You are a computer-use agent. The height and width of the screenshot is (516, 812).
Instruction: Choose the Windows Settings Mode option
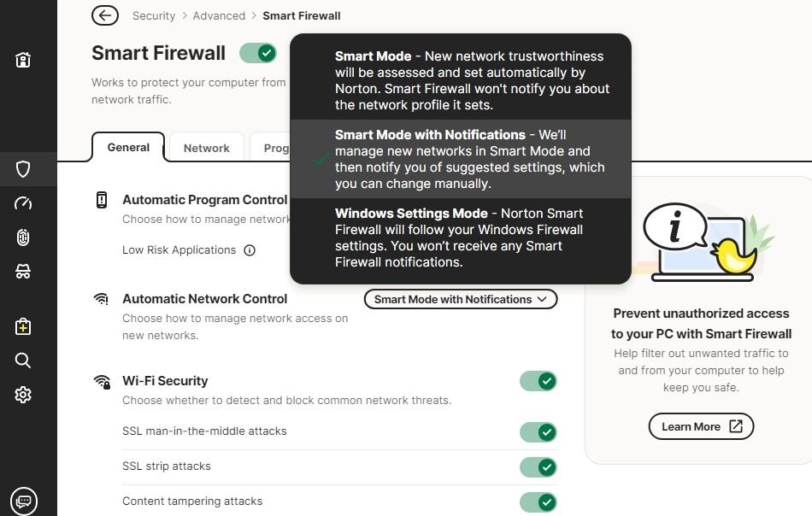tap(461, 237)
